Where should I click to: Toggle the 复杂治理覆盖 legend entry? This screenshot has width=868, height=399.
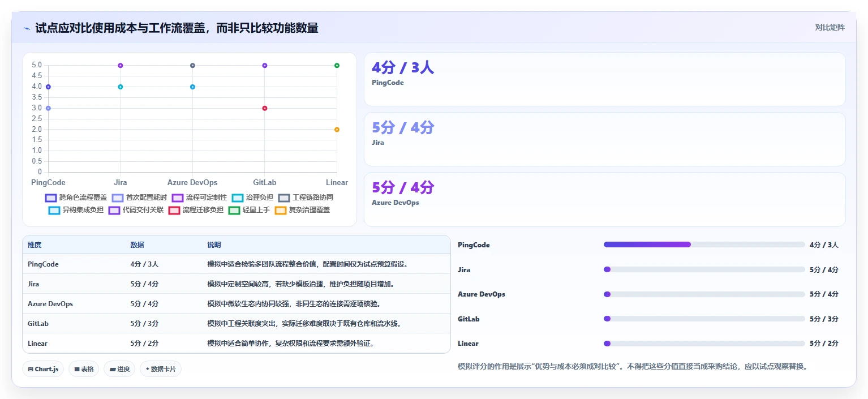[x=303, y=210]
